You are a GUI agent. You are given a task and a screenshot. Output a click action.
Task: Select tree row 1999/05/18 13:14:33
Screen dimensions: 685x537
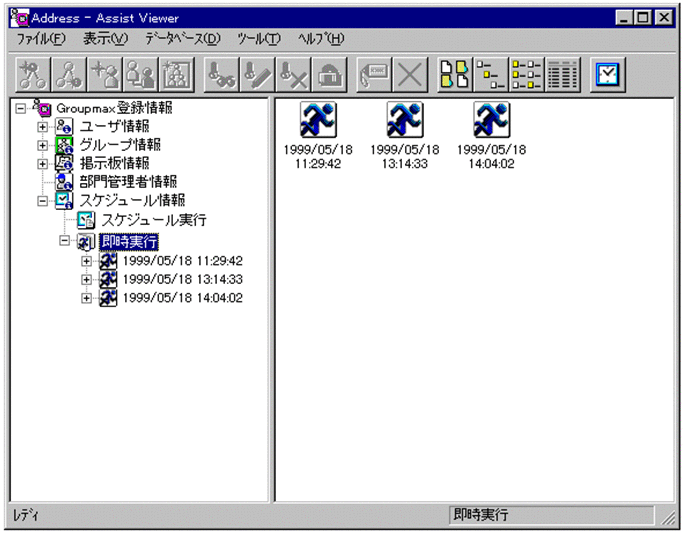(x=183, y=280)
